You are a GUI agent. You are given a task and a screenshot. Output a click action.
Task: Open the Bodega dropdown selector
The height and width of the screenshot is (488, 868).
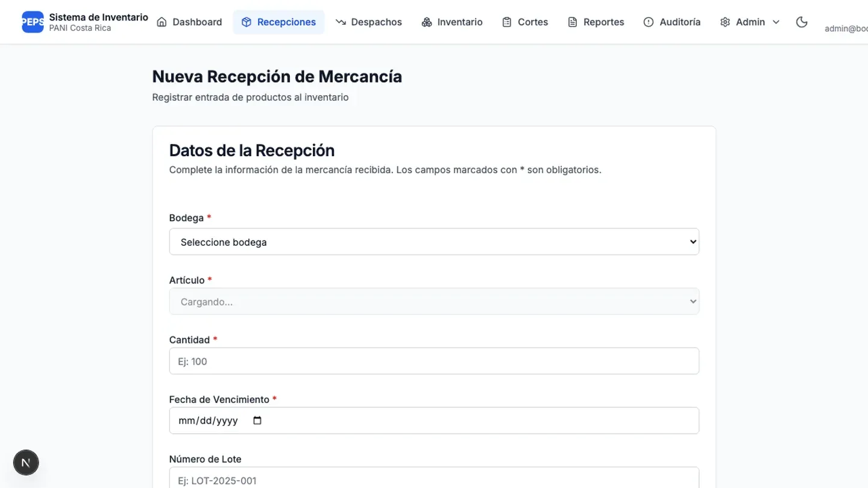(434, 242)
